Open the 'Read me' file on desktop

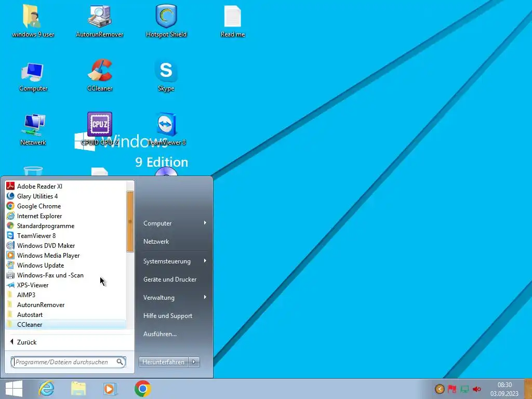coord(233,21)
